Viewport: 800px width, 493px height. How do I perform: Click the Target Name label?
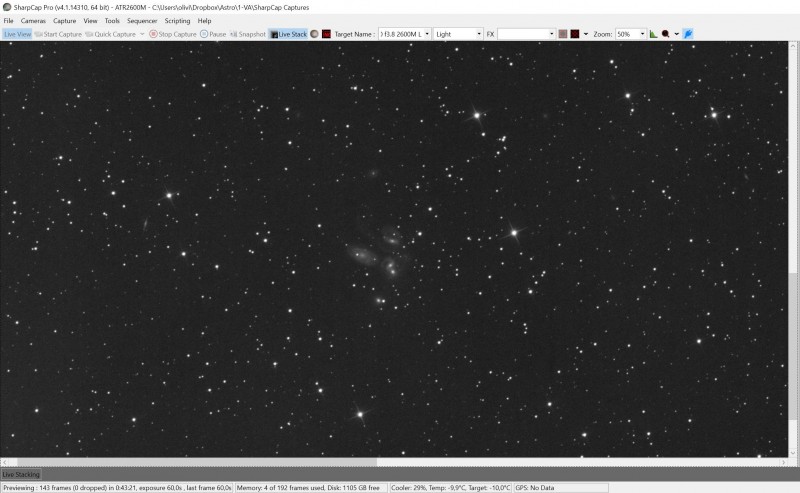click(355, 34)
